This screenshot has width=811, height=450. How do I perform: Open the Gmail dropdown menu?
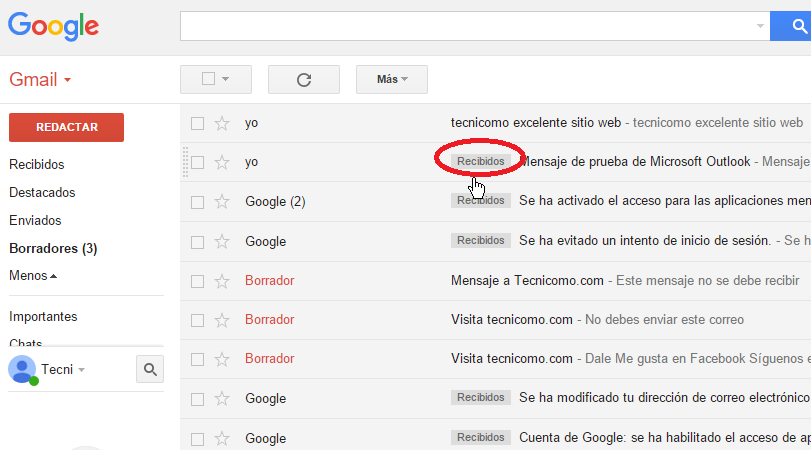click(x=40, y=80)
